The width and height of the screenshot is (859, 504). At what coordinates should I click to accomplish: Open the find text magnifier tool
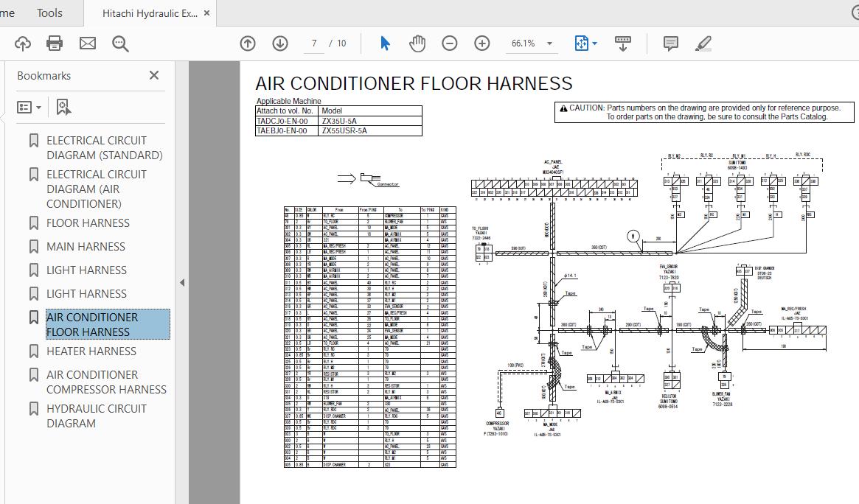pyautogui.click(x=120, y=43)
